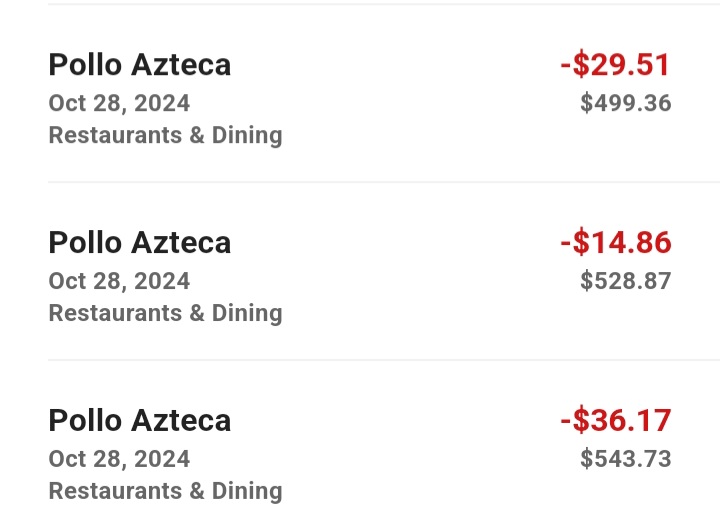
Task: Click the -$14.86 amount
Action: 615,243
